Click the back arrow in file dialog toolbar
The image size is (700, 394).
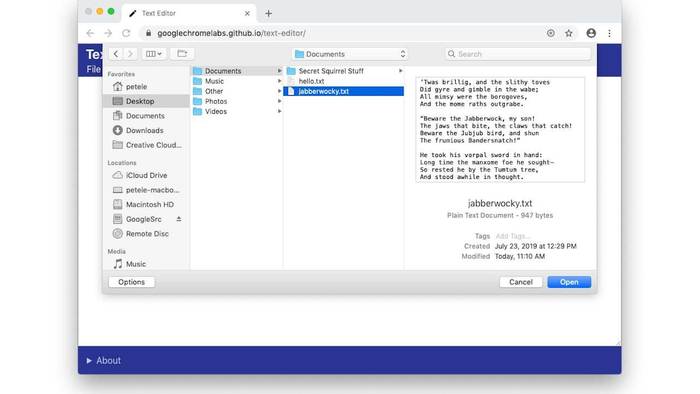point(116,54)
